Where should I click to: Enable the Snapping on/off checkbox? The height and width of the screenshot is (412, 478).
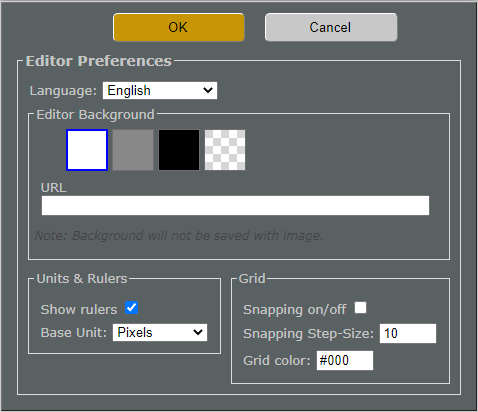coord(361,308)
